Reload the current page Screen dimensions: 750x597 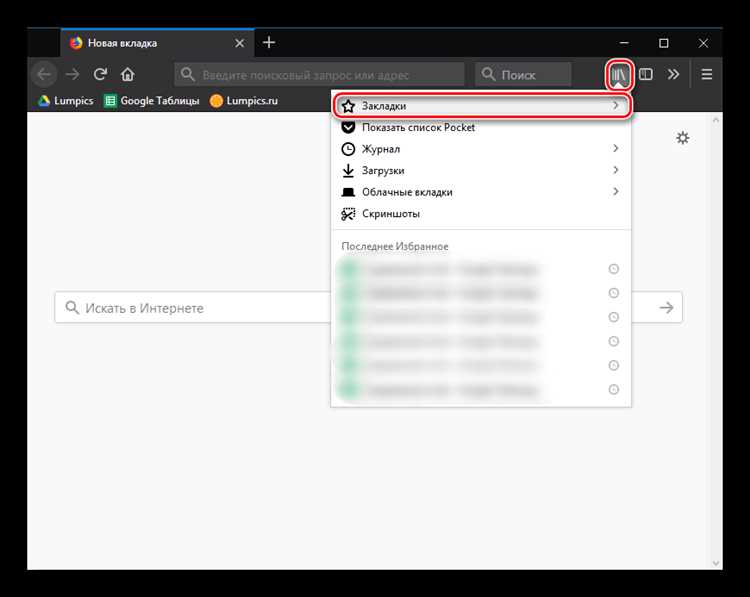(x=100, y=74)
